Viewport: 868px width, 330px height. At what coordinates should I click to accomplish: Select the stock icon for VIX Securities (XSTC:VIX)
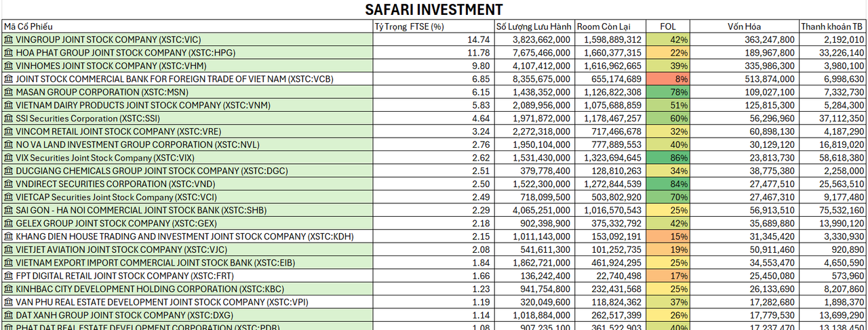9,158
